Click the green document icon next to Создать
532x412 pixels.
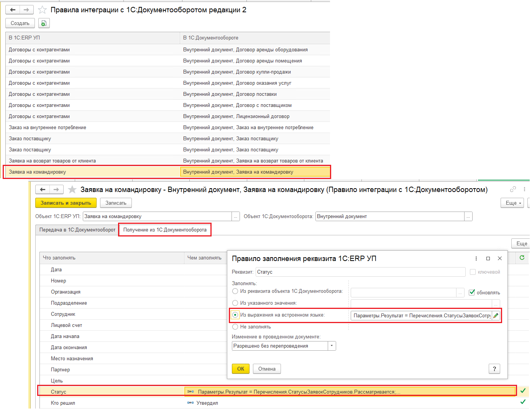44,23
